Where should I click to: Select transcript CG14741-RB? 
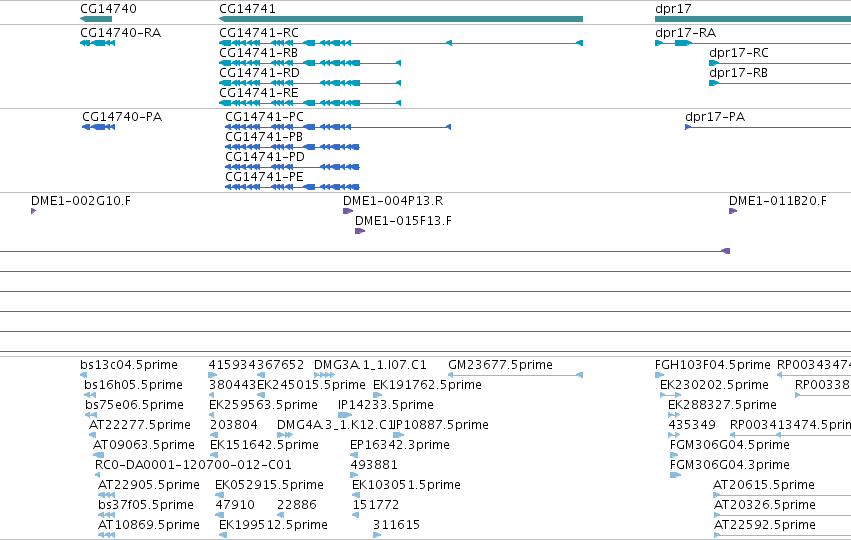tap(258, 53)
